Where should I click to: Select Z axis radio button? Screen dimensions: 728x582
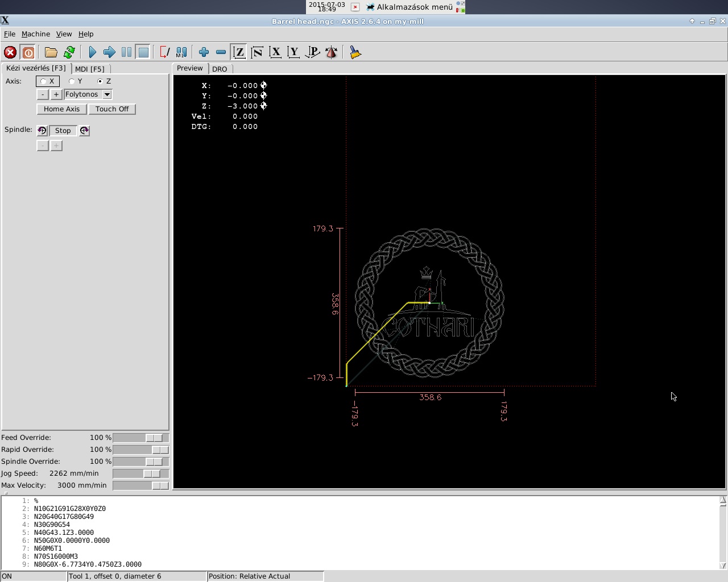pos(104,81)
